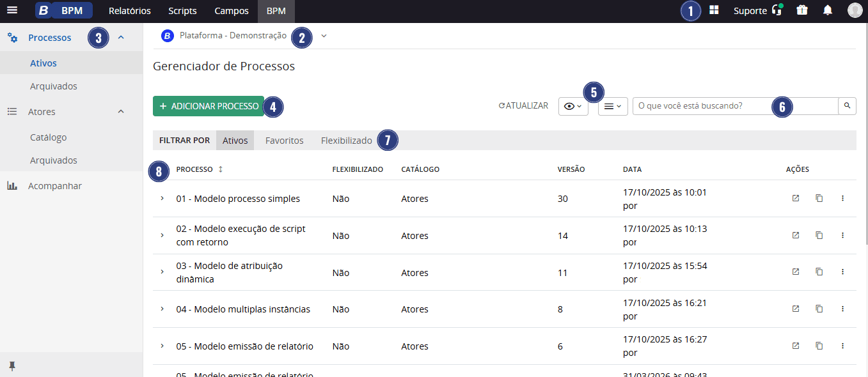Click DATA column header
Screen dimensions: 868x377
(x=632, y=169)
